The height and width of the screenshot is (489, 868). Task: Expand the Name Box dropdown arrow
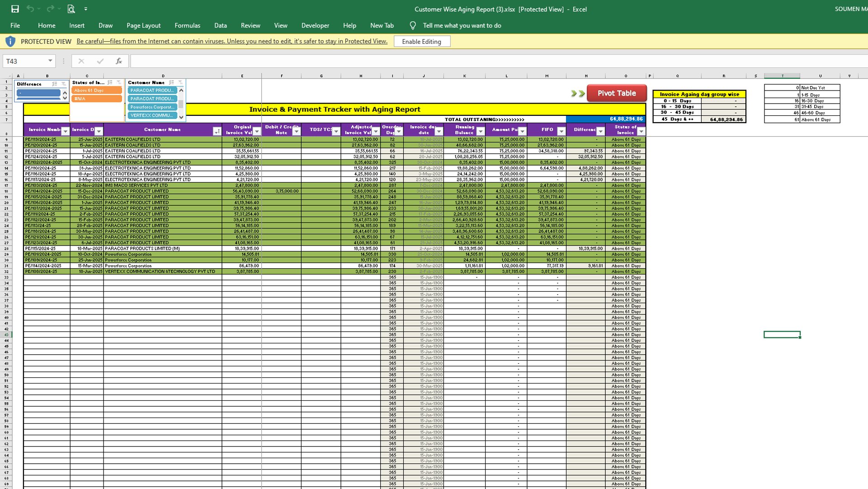tap(50, 61)
